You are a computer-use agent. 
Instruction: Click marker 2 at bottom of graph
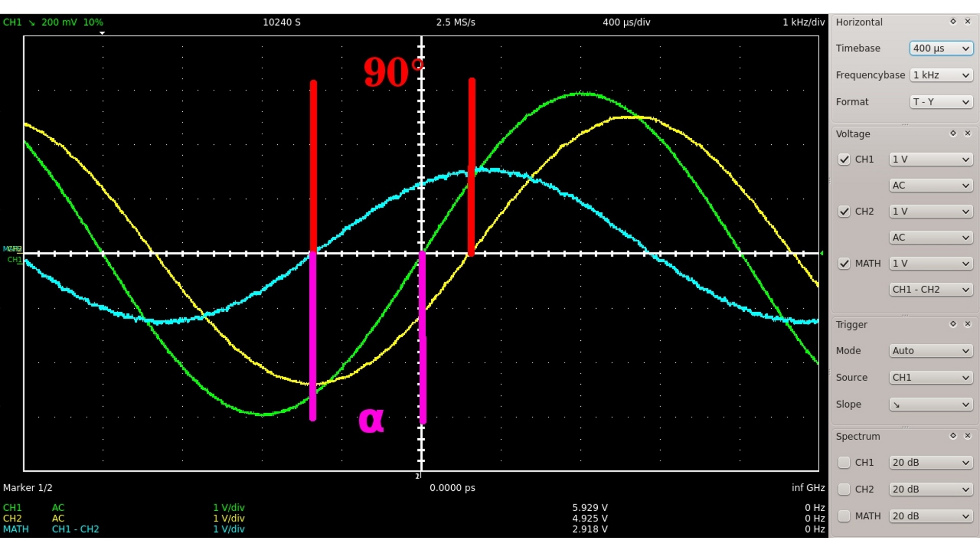(x=418, y=476)
